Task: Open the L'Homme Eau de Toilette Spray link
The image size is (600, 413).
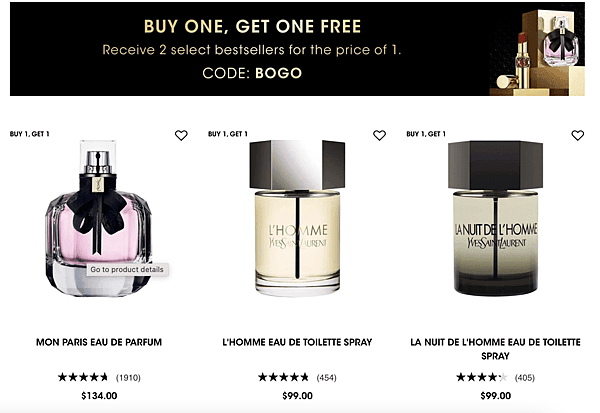Action: [x=297, y=342]
